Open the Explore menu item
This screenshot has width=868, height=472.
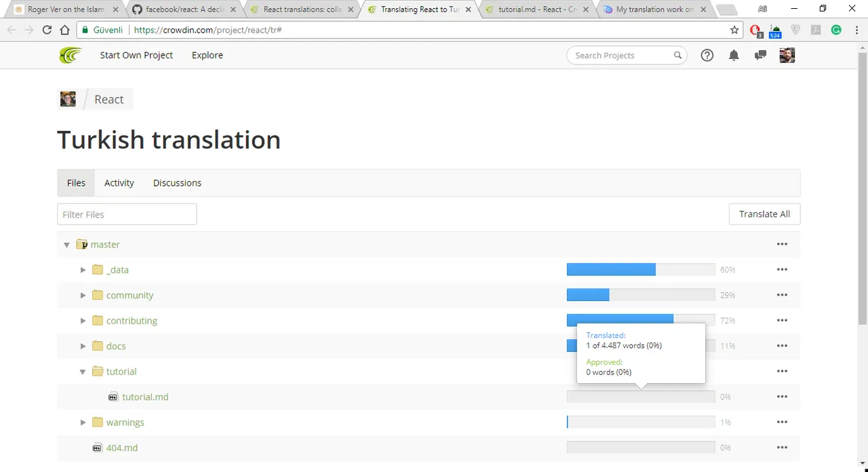point(207,56)
